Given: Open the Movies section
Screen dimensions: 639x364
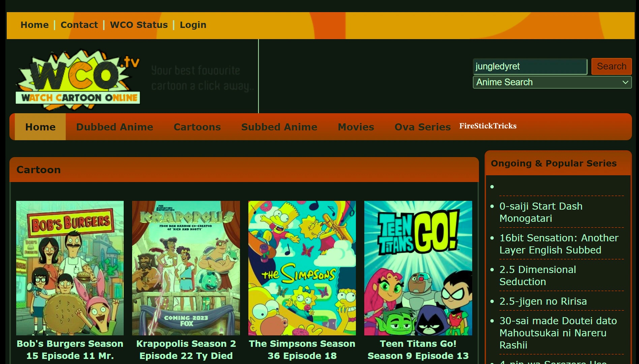Looking at the screenshot, I should [356, 127].
